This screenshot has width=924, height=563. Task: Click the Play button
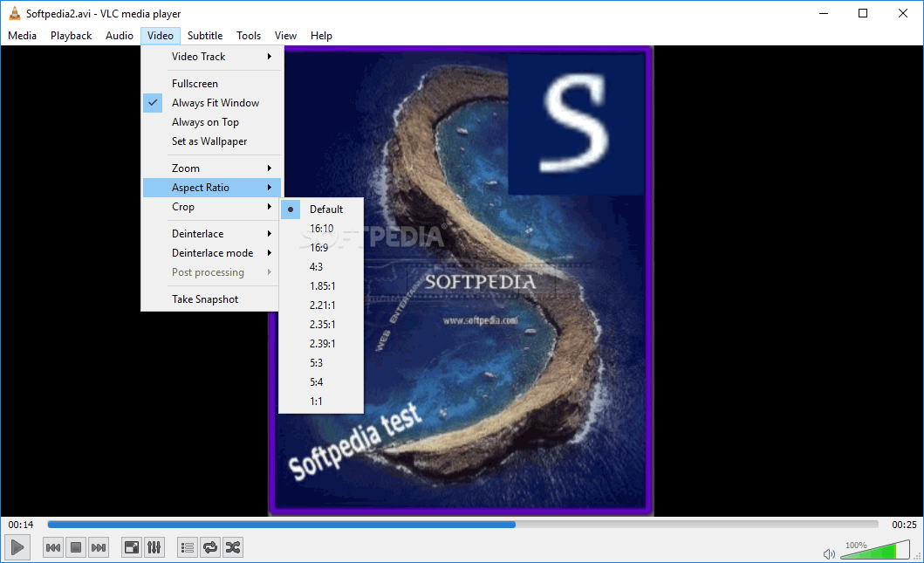click(17, 547)
